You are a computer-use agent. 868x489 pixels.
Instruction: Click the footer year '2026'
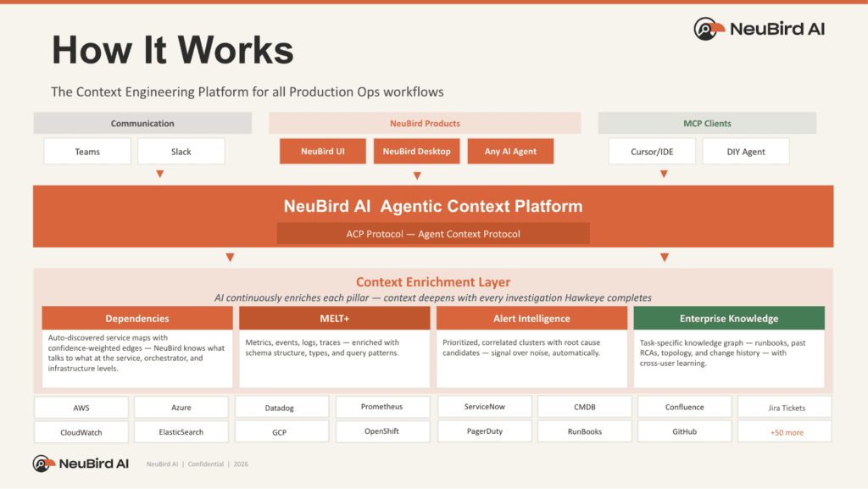tap(241, 464)
